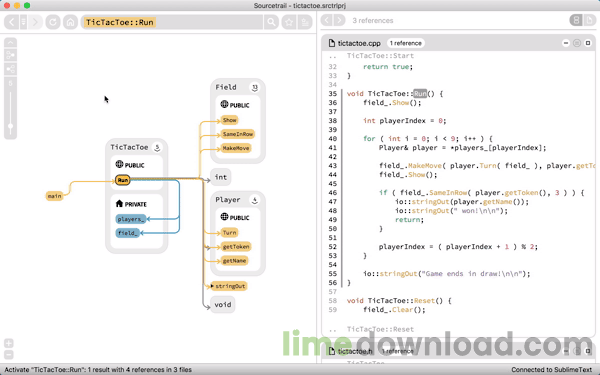Viewport: 600px width, 375px height.
Task: Collapse the graph side toolbar
Action: pos(10,42)
